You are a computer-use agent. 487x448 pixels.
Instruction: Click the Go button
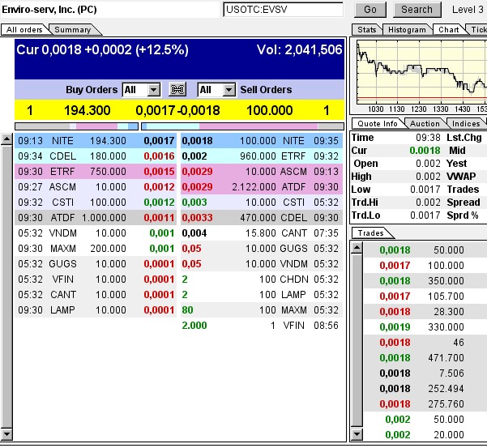[370, 10]
